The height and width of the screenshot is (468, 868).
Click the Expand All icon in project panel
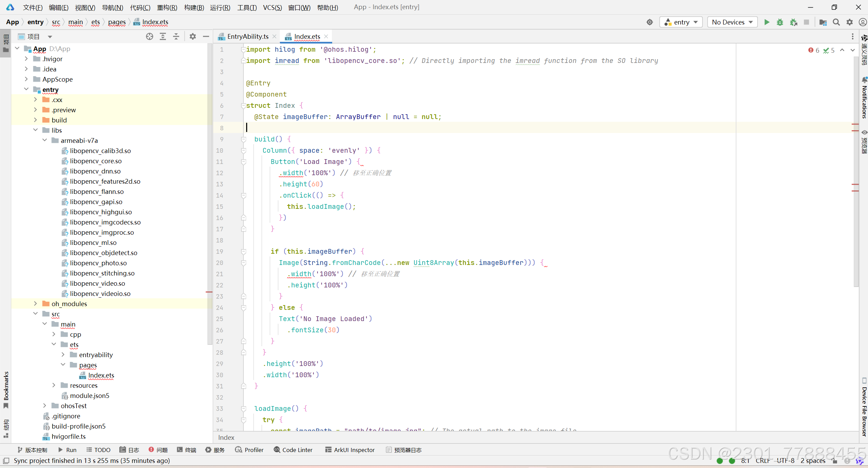(163, 36)
